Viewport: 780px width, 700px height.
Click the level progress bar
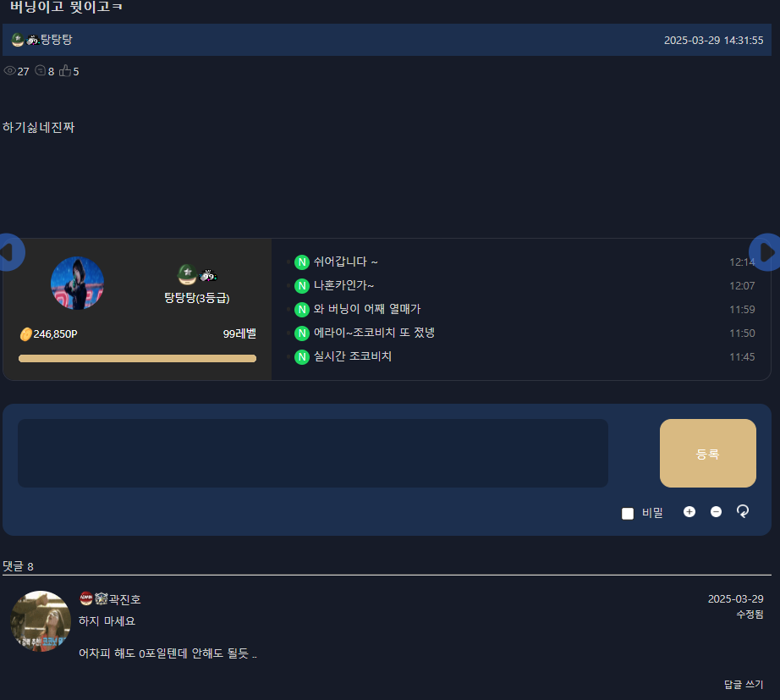[x=137, y=358]
